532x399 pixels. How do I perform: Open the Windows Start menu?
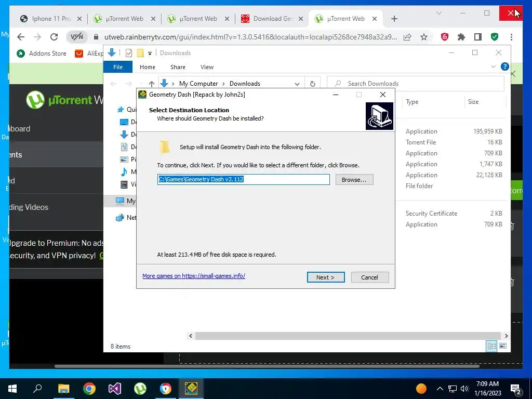[12, 389]
